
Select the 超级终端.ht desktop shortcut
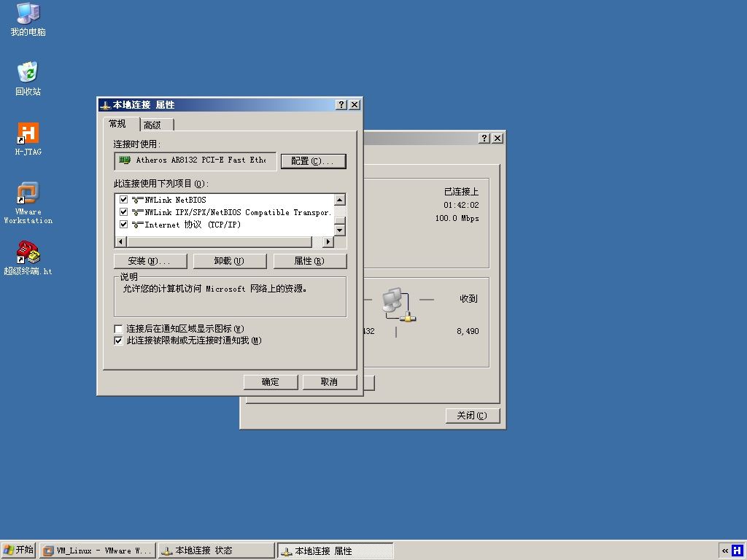tap(28, 259)
